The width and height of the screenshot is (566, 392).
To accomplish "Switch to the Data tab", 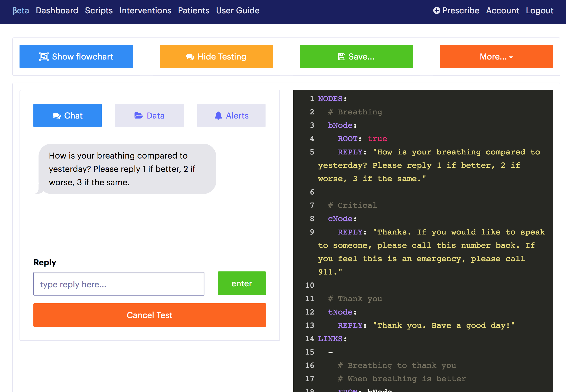I will click(149, 115).
